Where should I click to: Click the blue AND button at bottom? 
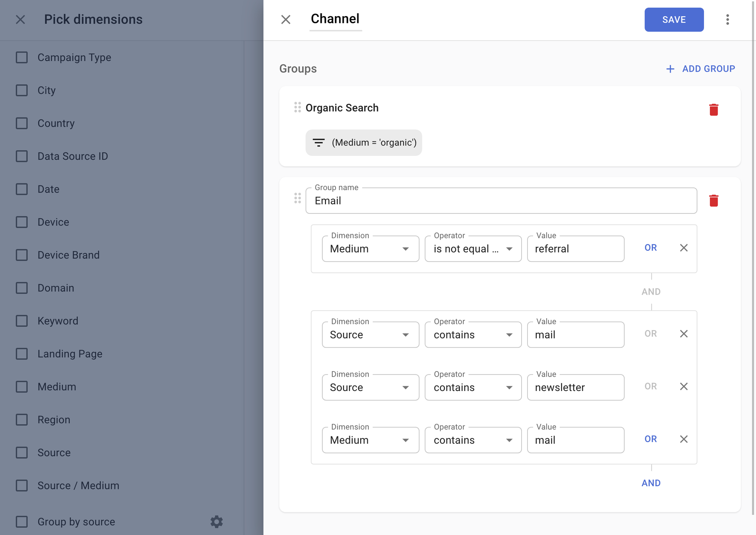point(651,483)
